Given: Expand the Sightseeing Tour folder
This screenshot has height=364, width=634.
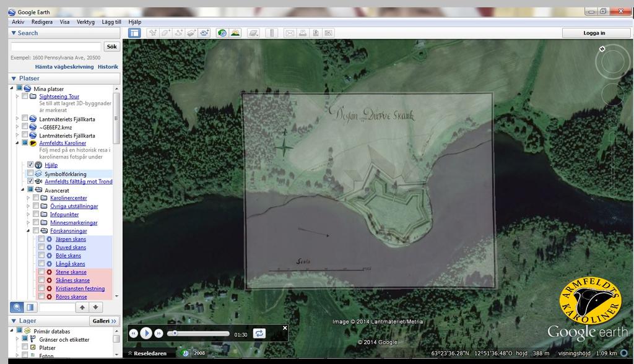Looking at the screenshot, I should click(17, 96).
